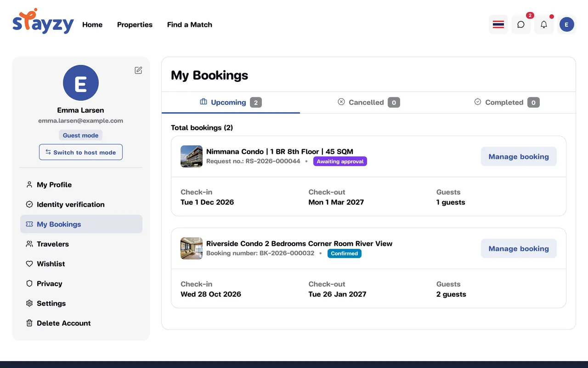Click check-out date Mon 1 Mar 2027

click(x=336, y=202)
